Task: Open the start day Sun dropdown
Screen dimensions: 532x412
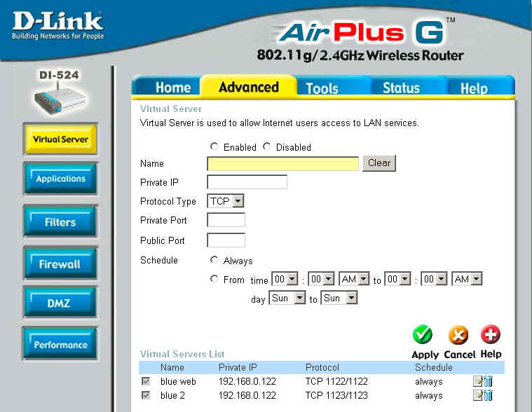Action: pyautogui.click(x=287, y=298)
